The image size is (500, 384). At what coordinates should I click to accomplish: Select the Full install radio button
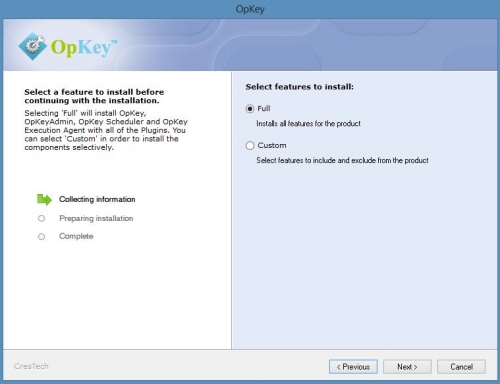250,109
